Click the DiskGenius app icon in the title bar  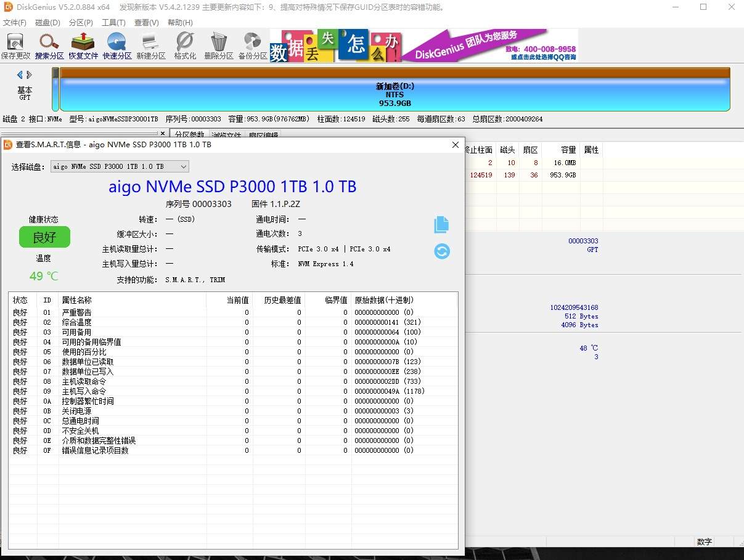[9, 7]
